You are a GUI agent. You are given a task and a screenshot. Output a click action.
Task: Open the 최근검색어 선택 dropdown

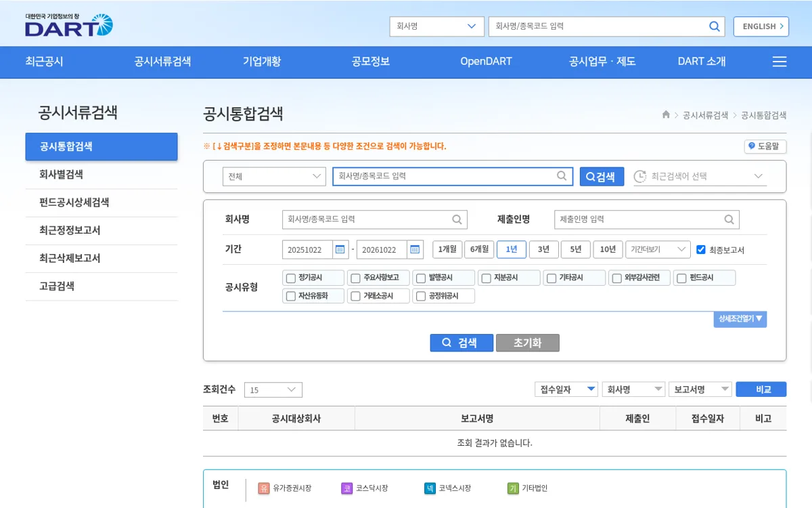pyautogui.click(x=700, y=176)
